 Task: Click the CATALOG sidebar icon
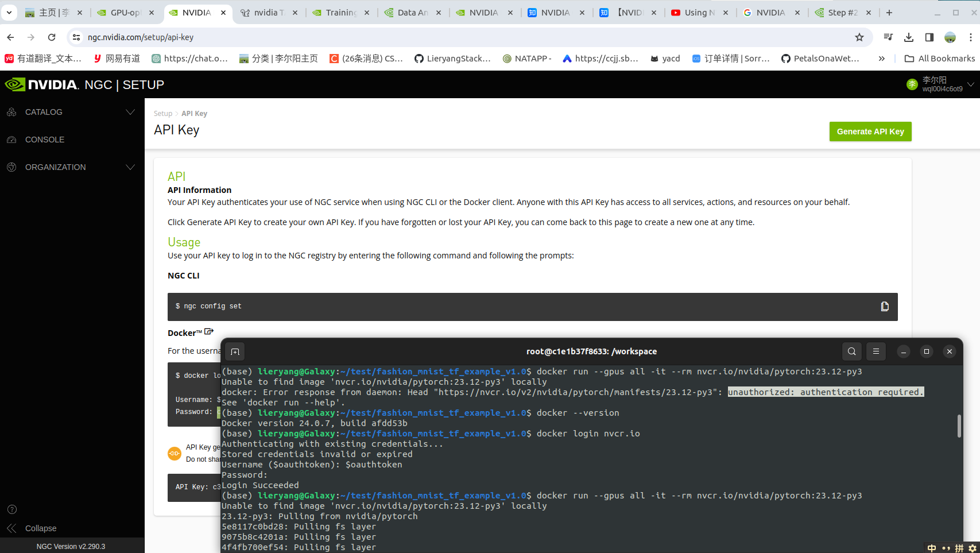(x=11, y=112)
